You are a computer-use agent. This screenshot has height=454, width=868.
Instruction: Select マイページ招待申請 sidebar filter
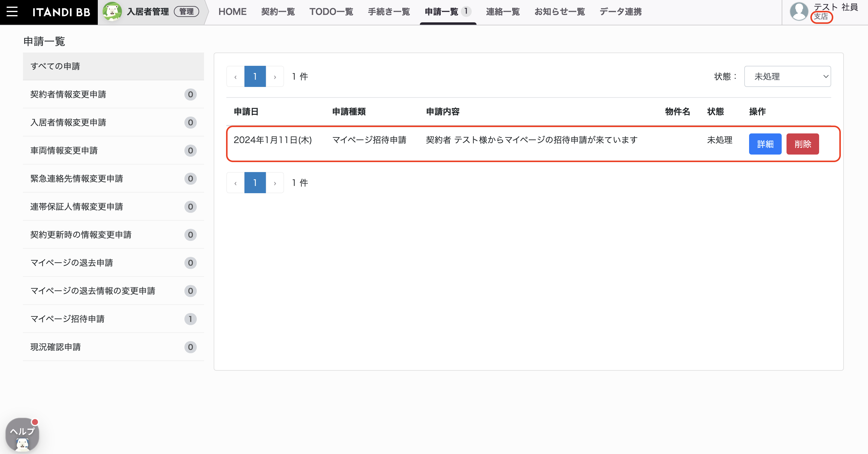pyautogui.click(x=113, y=319)
